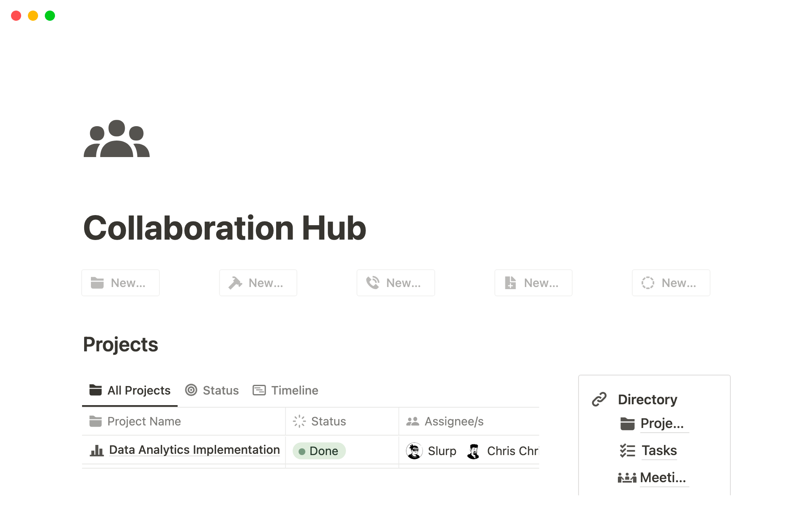Click the hammer icon on the second New button
812x508 pixels.
click(236, 283)
